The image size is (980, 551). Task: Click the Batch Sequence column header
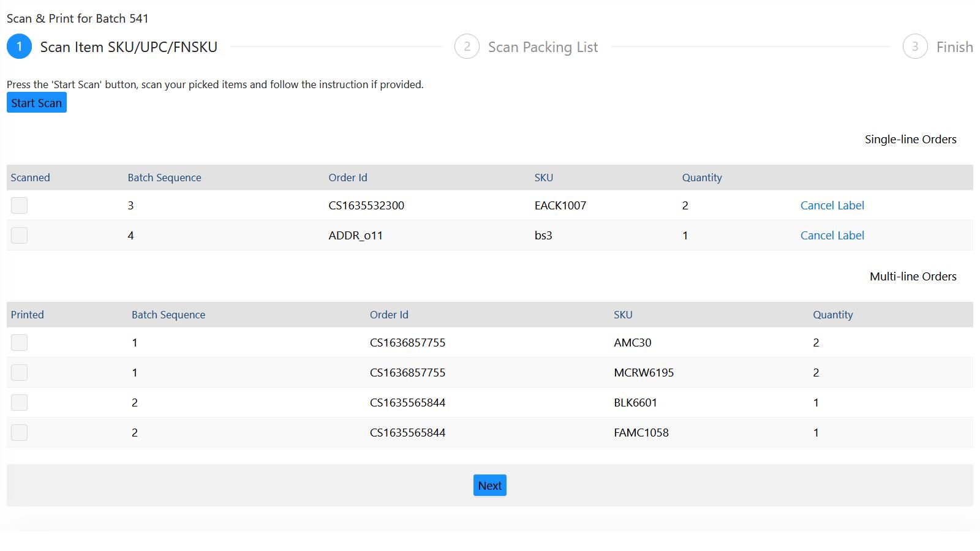[164, 178]
